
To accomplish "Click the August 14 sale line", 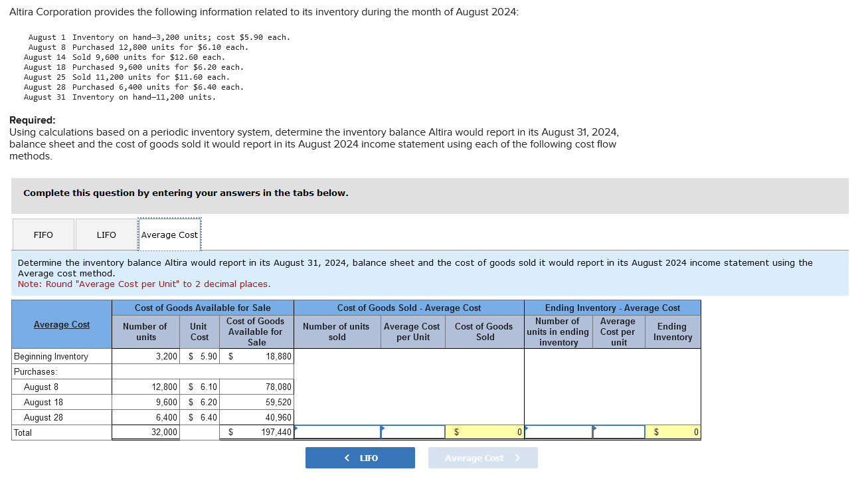I will tap(124, 57).
